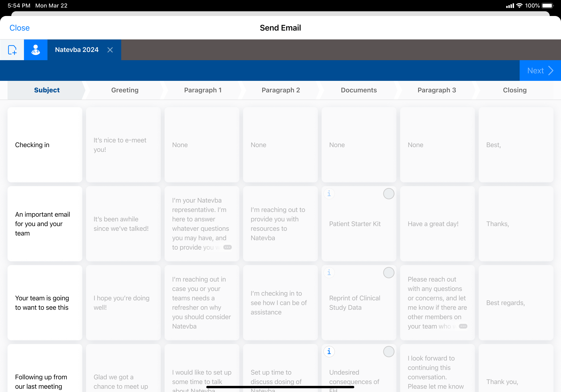Viewport: 561px width, 392px height.
Task: Go to the Documents step tab
Action: pyautogui.click(x=359, y=90)
